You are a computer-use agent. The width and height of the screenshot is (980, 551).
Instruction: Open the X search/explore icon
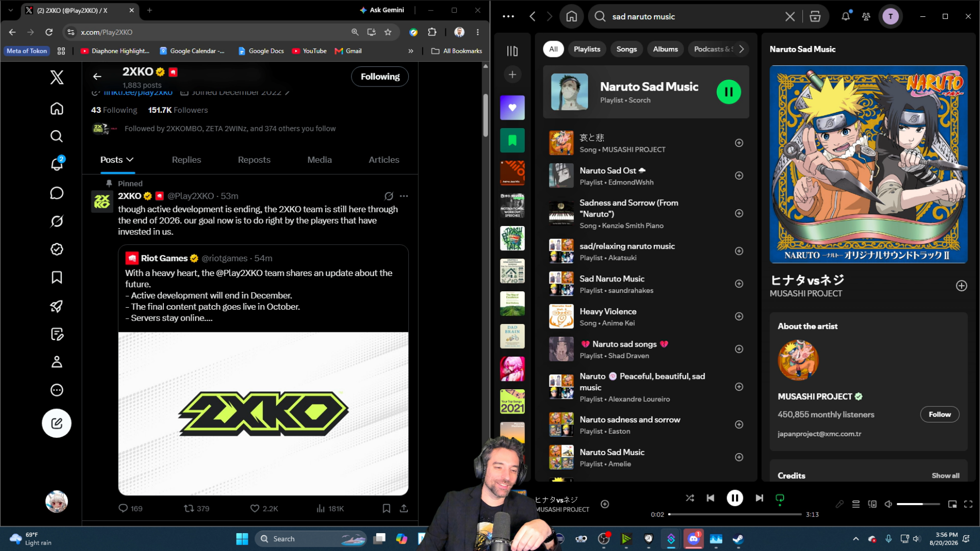[57, 136]
